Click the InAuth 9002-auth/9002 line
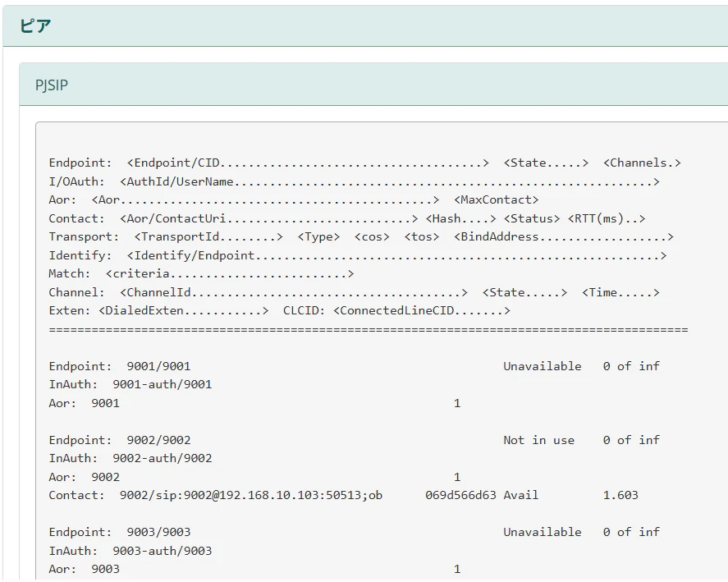This screenshot has height=582, width=728. [130, 458]
